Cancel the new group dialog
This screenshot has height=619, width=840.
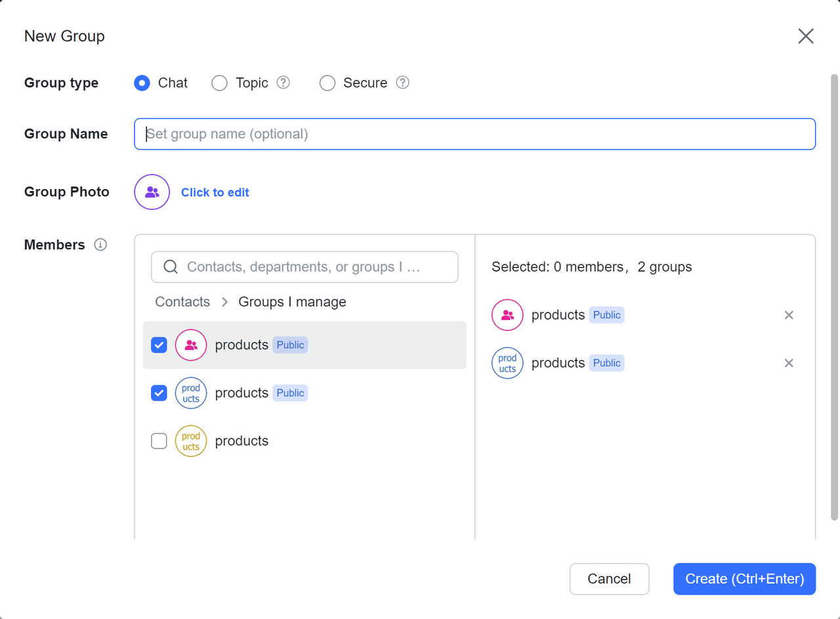coord(609,579)
